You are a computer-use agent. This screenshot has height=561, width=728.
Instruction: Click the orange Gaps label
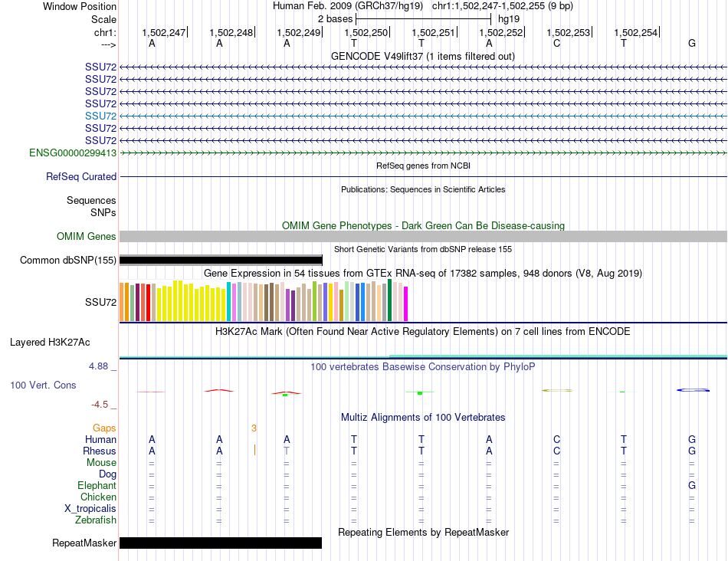tap(104, 428)
